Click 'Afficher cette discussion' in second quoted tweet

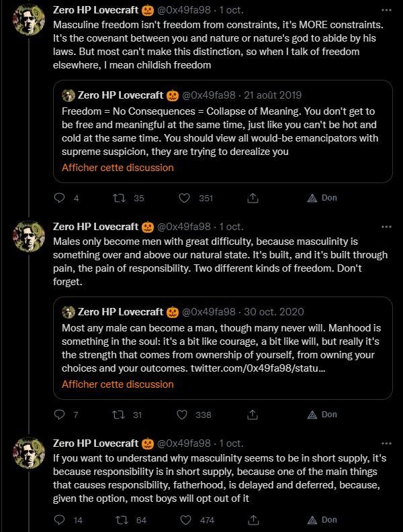(x=118, y=384)
